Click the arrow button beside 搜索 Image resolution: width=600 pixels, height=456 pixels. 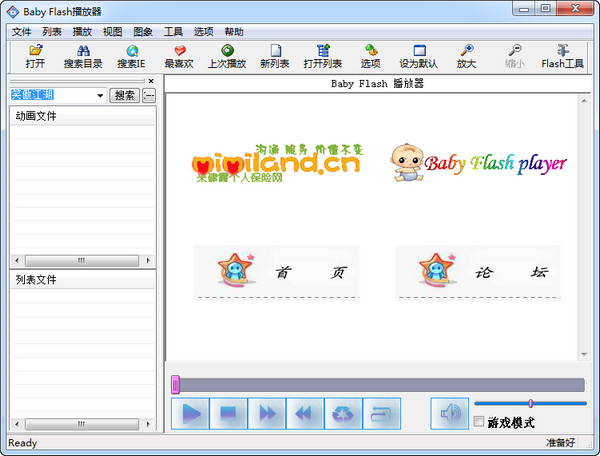[149, 95]
